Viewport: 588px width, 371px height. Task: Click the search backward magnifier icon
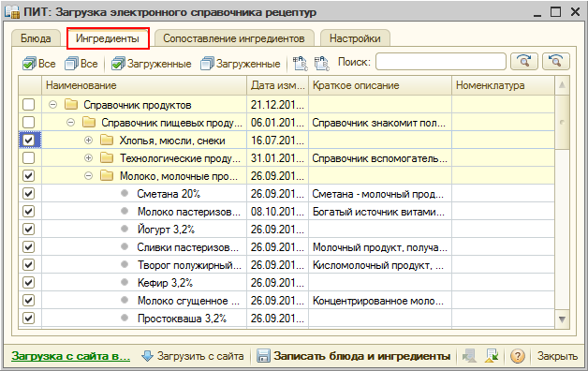click(556, 61)
